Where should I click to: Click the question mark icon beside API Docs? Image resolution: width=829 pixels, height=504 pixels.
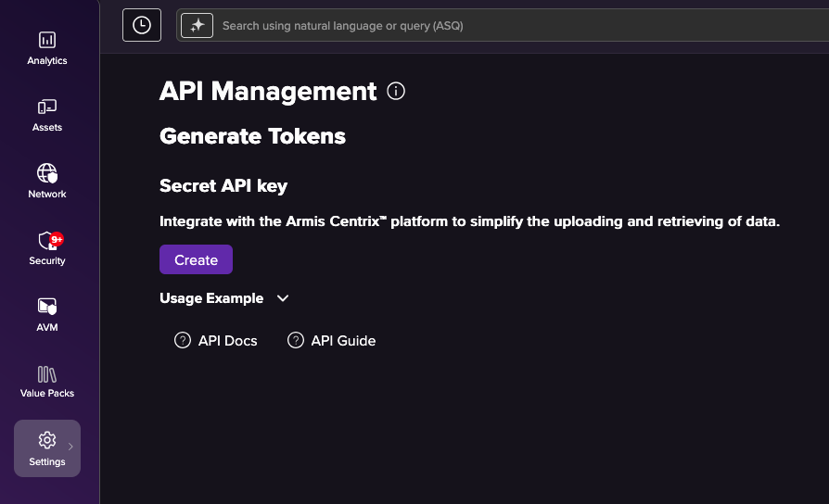tap(183, 340)
